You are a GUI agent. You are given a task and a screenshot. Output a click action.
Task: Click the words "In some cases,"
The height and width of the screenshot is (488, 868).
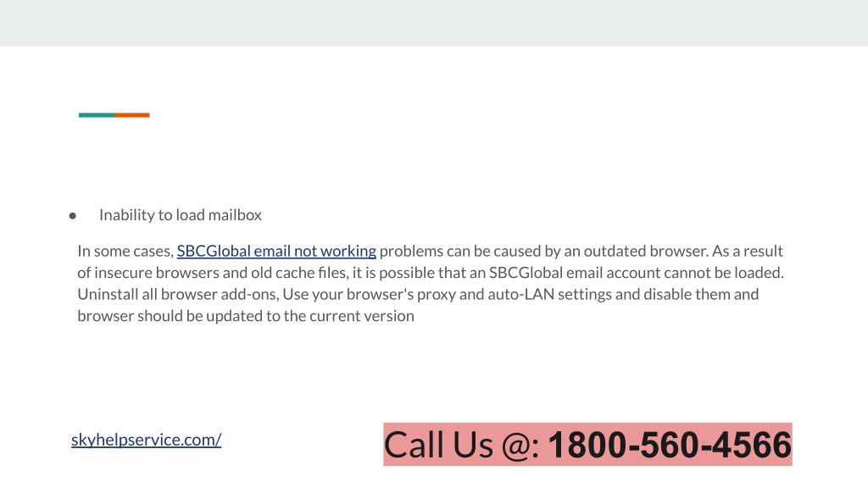click(x=125, y=251)
